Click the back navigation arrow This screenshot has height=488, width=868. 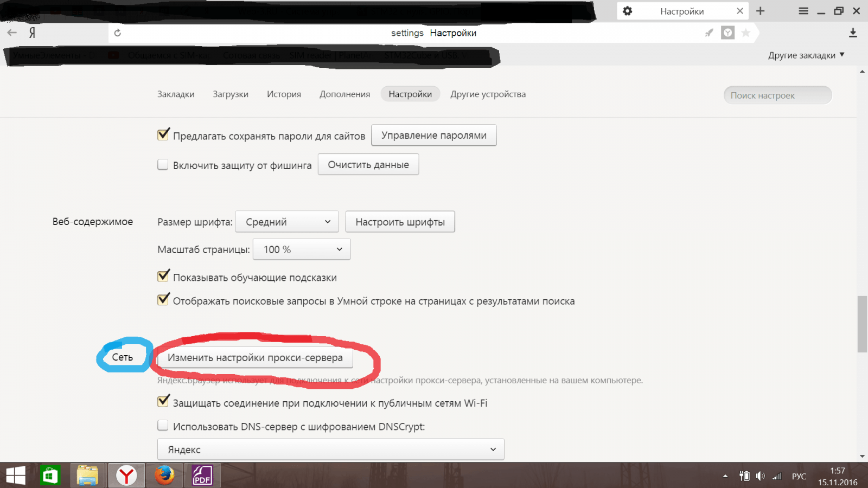tap(12, 33)
